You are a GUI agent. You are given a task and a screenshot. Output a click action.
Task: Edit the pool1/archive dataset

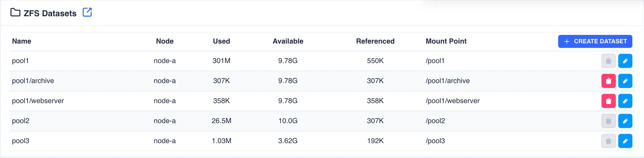[625, 81]
